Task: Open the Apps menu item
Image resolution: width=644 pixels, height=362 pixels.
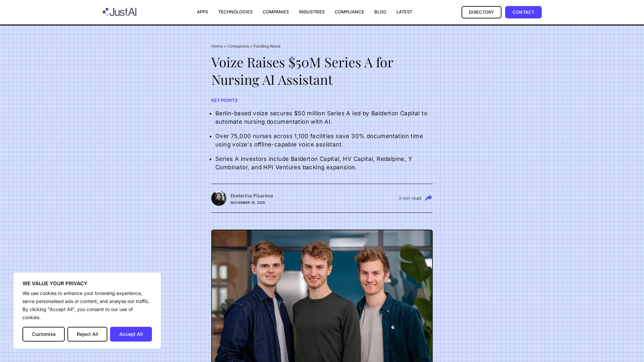Action: [202, 12]
